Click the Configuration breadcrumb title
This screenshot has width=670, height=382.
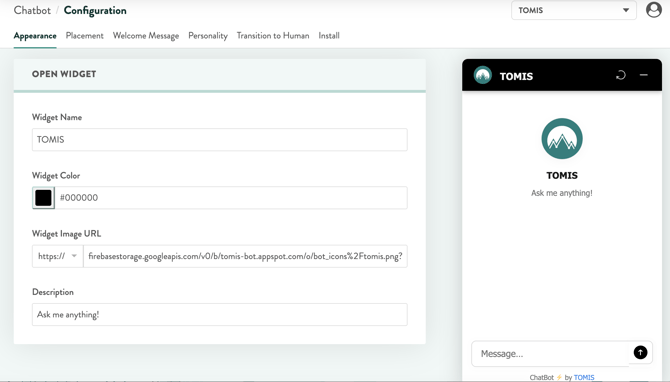point(95,11)
